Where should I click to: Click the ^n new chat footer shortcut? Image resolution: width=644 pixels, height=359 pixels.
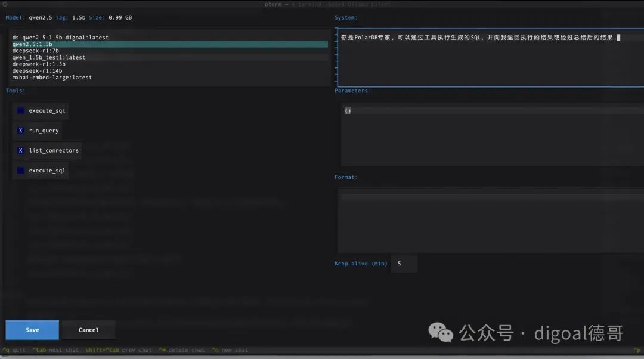point(230,350)
